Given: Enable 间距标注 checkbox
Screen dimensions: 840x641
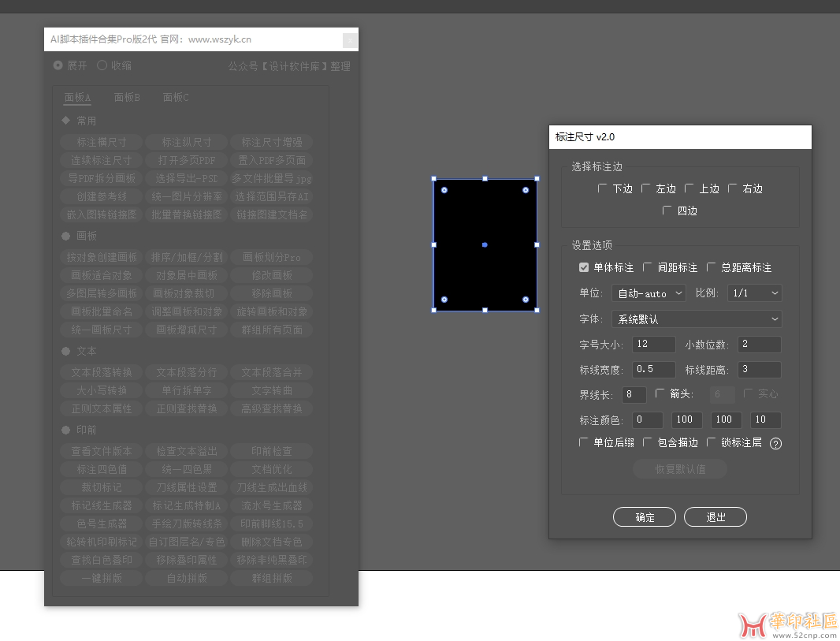Looking at the screenshot, I should [648, 267].
